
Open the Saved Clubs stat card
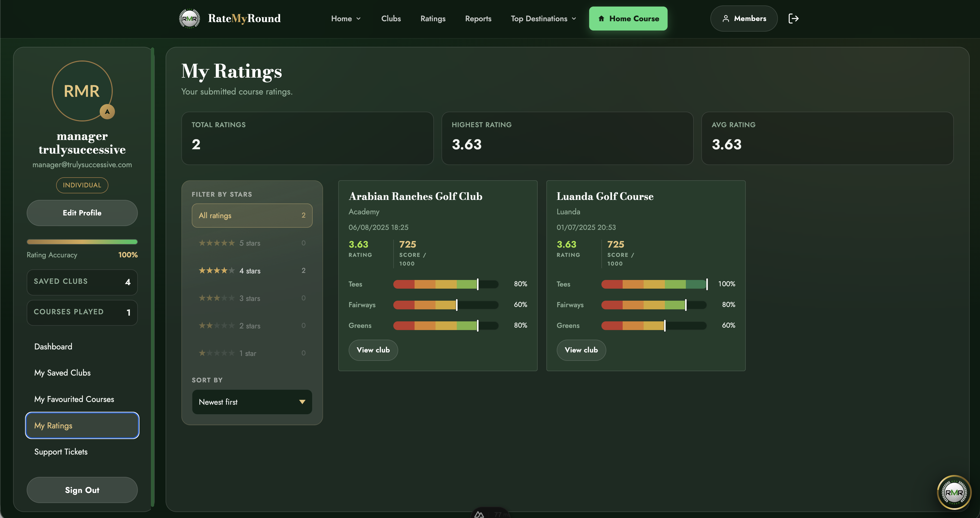coord(82,282)
